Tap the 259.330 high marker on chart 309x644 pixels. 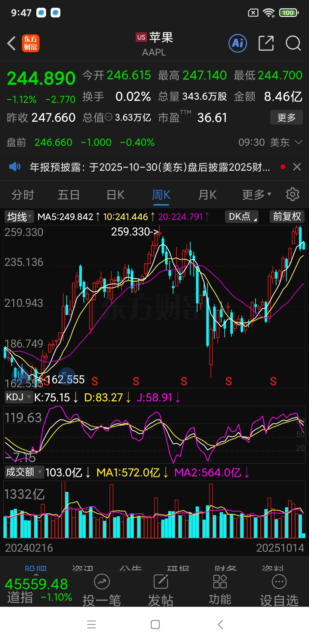click(135, 231)
